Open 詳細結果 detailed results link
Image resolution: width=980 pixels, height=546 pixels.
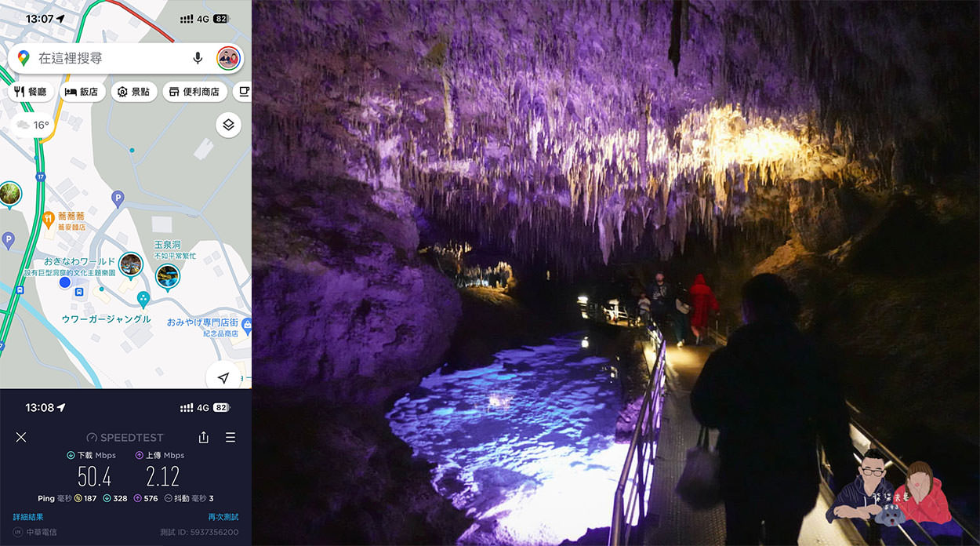tap(28, 517)
